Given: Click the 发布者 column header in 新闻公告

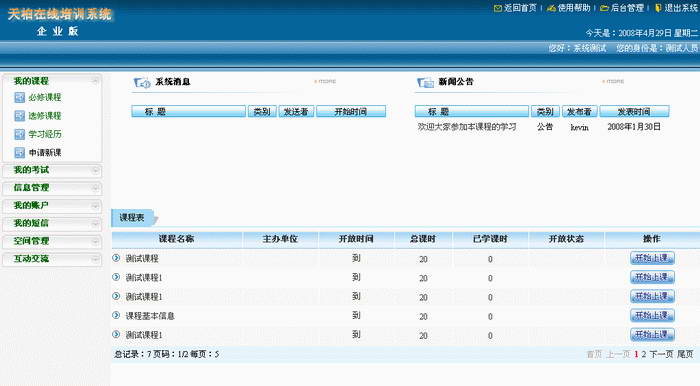Looking at the screenshot, I should pos(579,112).
